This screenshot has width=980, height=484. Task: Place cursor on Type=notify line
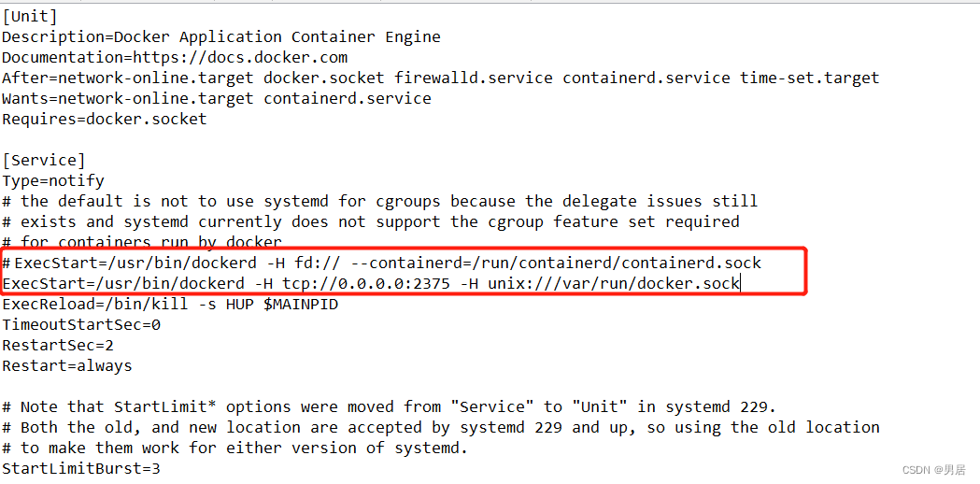tap(53, 181)
